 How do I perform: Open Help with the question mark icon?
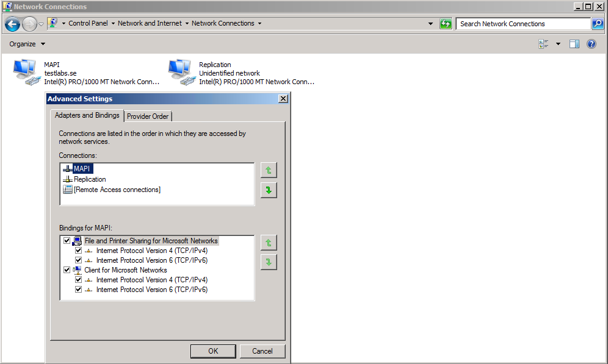click(x=592, y=44)
